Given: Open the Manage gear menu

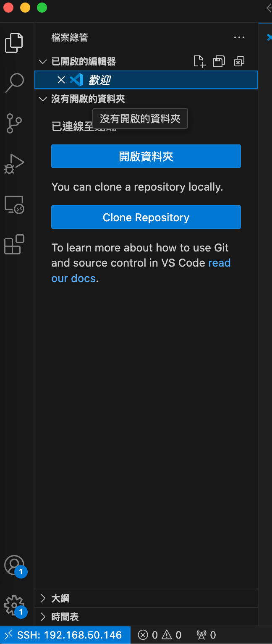Looking at the screenshot, I should click(x=14, y=605).
